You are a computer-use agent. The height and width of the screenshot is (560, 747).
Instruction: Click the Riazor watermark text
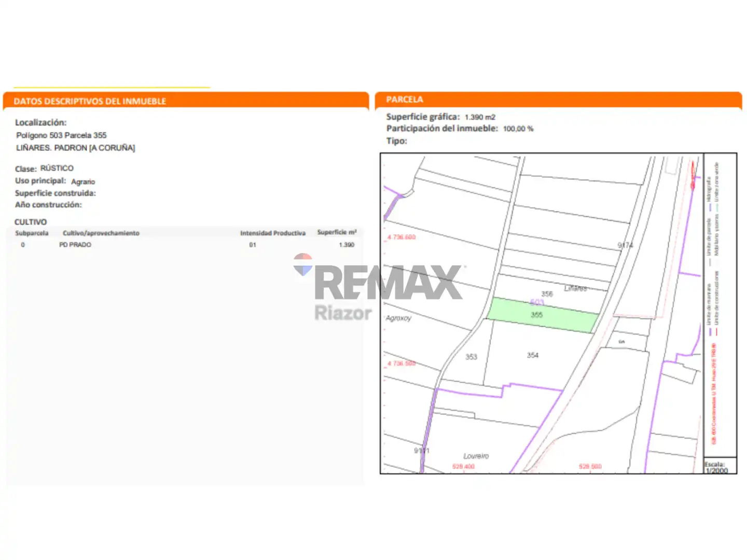coord(343,313)
